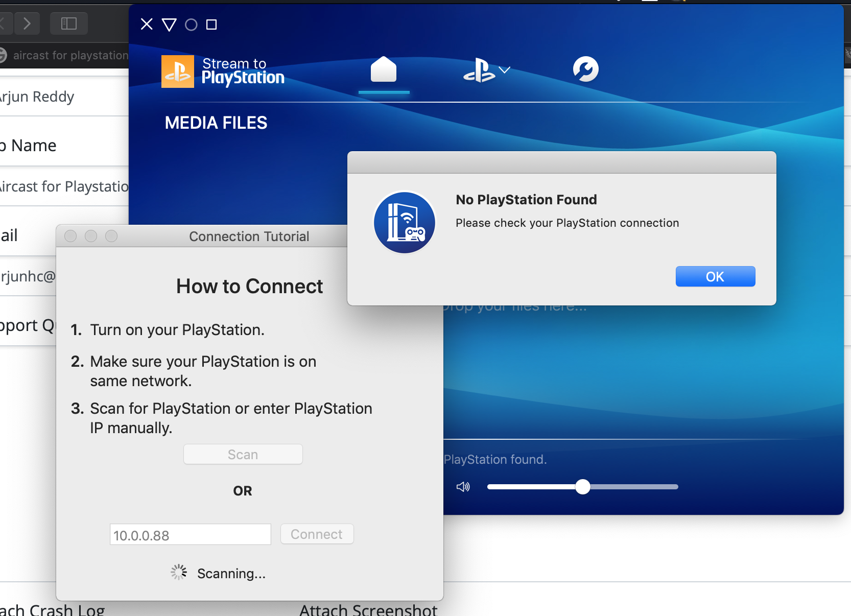Click the 'MEDIA FILES' heading
Image resolution: width=851 pixels, height=616 pixels.
coord(216,123)
